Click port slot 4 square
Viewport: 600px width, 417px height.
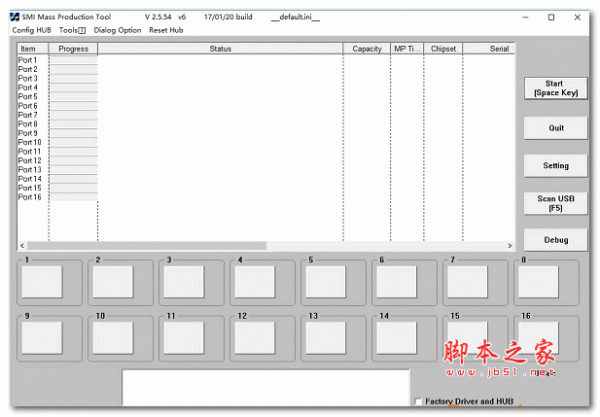254,282
